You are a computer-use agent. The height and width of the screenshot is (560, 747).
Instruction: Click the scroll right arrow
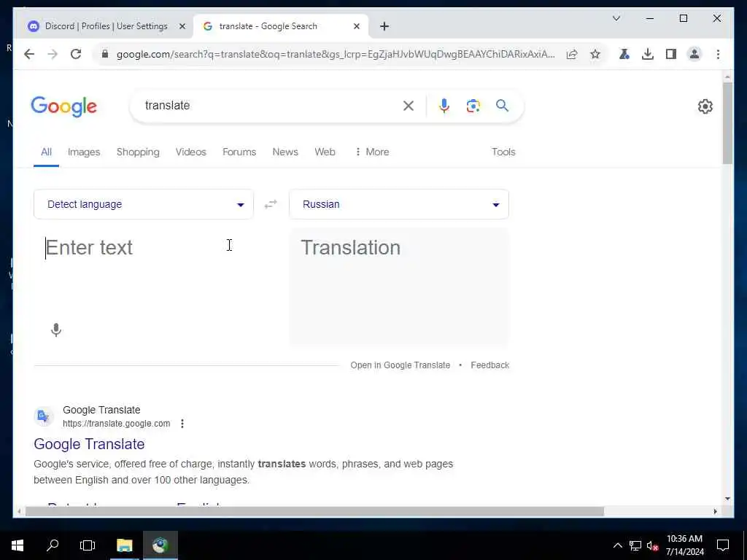coord(715,511)
